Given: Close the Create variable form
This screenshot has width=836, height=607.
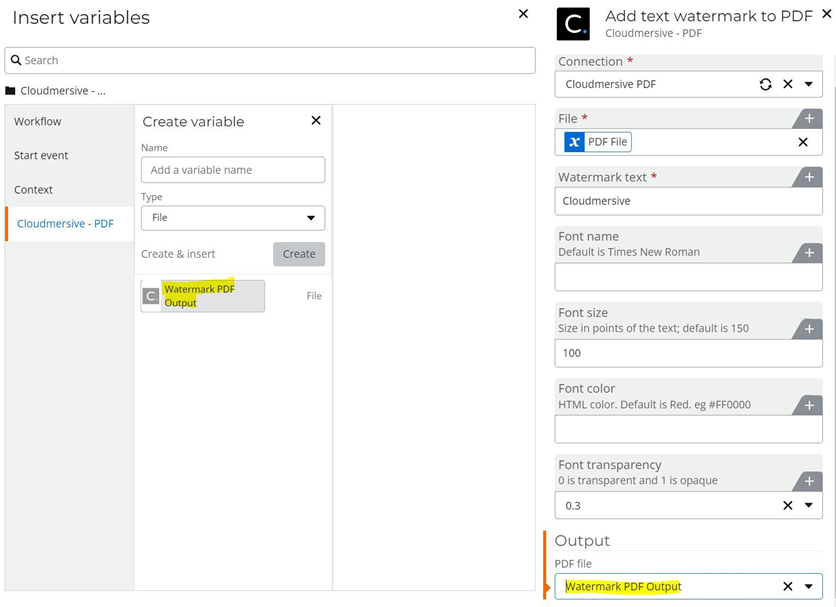Looking at the screenshot, I should [x=316, y=121].
